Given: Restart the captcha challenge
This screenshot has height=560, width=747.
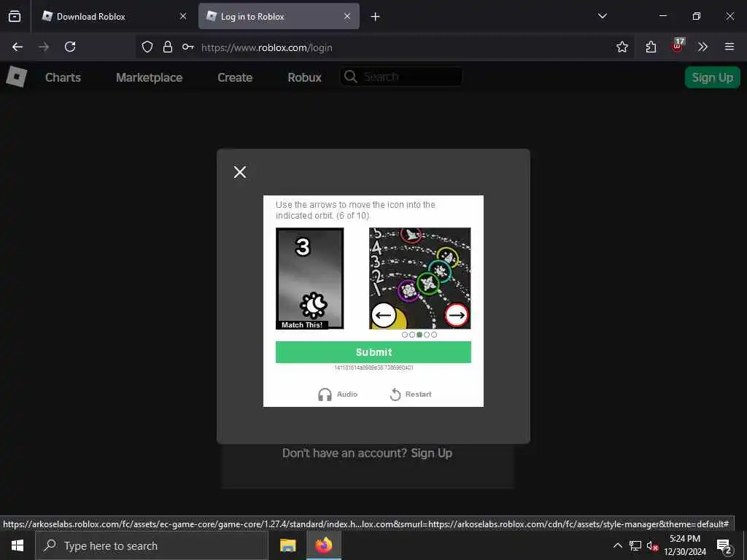Looking at the screenshot, I should pos(411,394).
